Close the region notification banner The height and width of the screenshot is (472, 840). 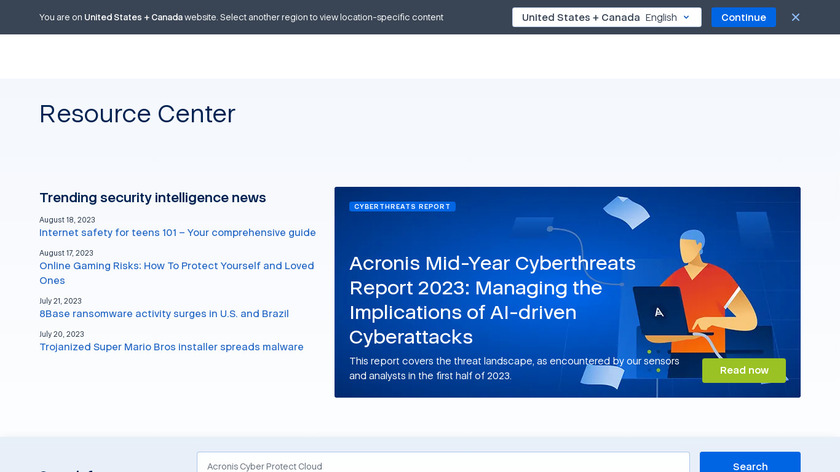click(796, 17)
